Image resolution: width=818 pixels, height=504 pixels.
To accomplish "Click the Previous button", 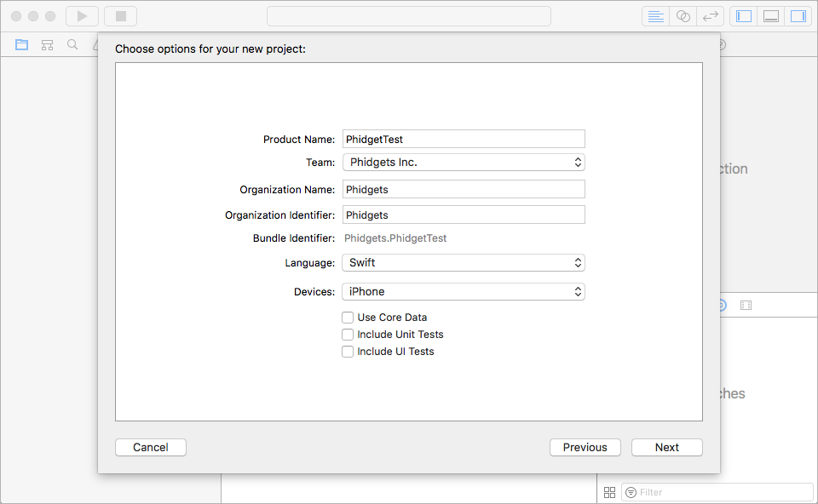I will tap(585, 447).
